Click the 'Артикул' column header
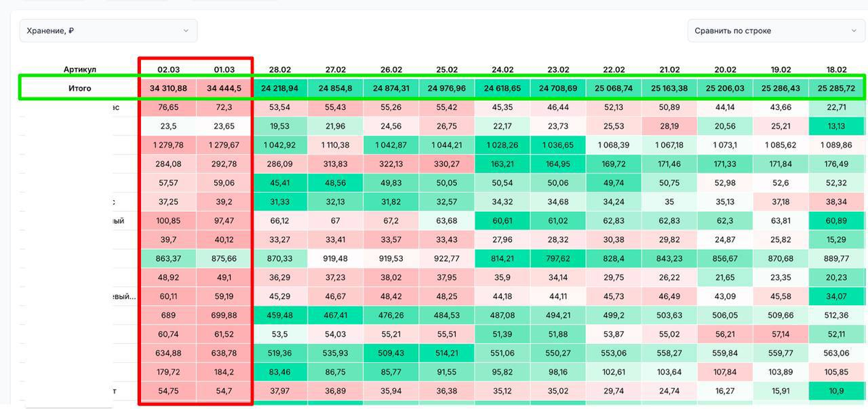The image size is (868, 409). click(79, 69)
